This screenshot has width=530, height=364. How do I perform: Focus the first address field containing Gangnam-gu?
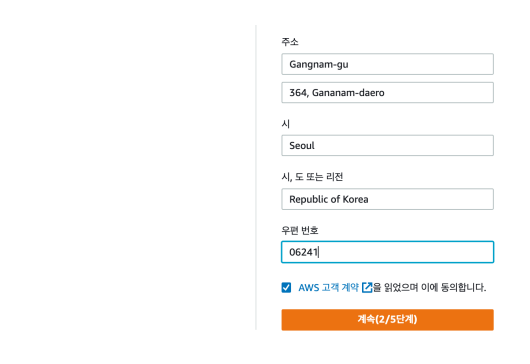pyautogui.click(x=387, y=64)
